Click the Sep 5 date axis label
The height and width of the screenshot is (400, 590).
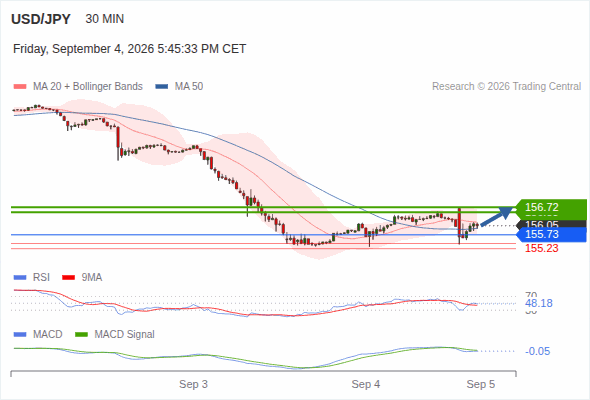click(x=481, y=384)
